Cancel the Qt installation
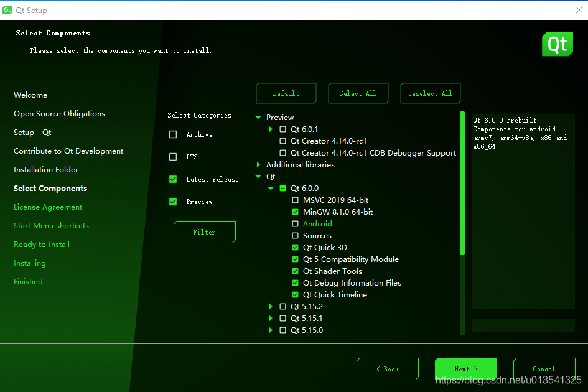 544,369
